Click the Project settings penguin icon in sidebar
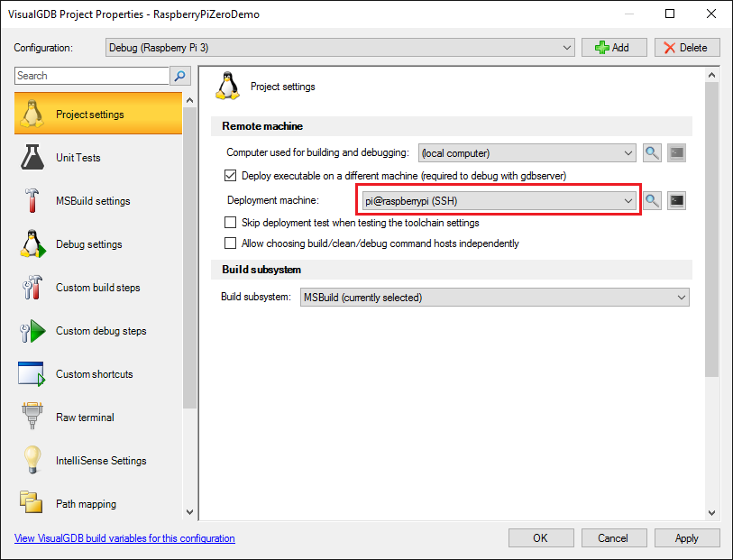The height and width of the screenshot is (560, 733). point(32,114)
